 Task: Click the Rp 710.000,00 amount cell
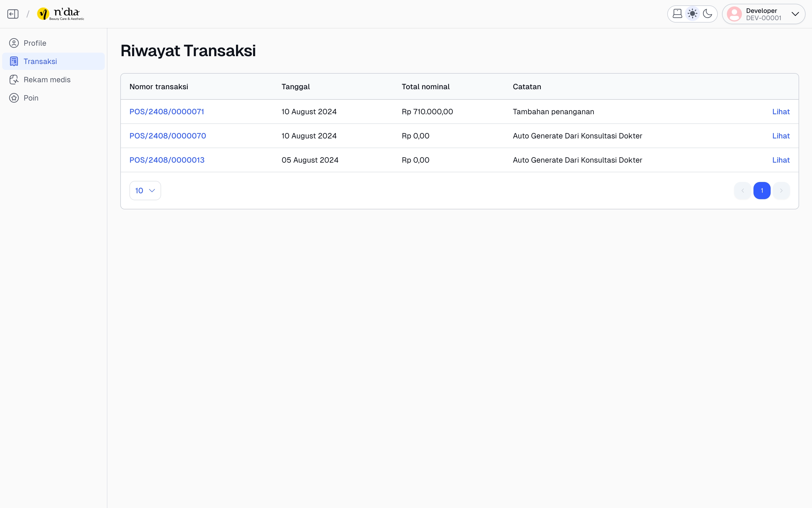pyautogui.click(x=427, y=112)
